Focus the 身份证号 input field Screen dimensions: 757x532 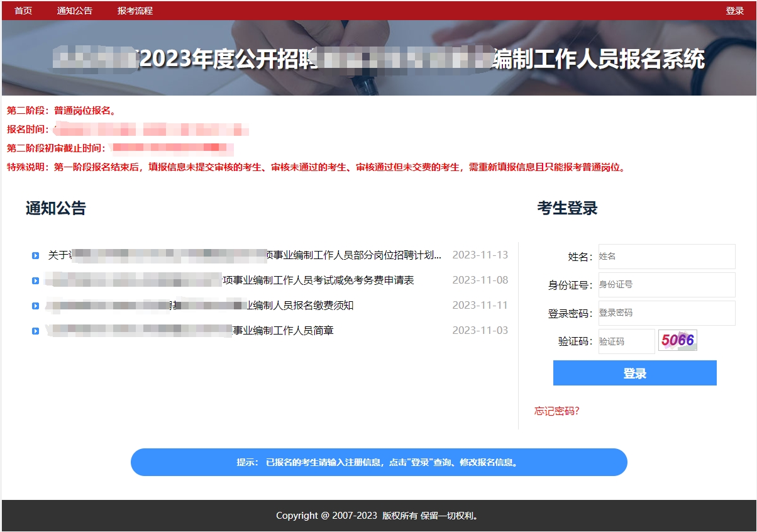(x=667, y=285)
